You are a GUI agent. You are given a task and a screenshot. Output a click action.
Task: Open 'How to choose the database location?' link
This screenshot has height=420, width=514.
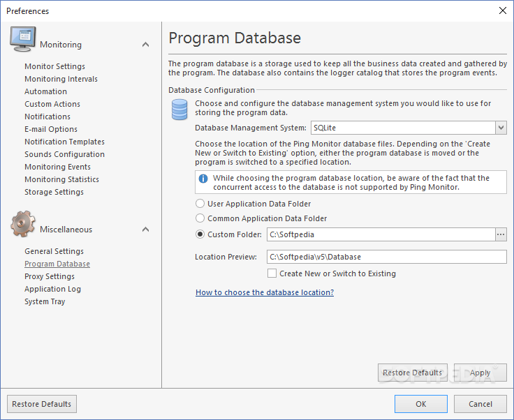point(265,292)
